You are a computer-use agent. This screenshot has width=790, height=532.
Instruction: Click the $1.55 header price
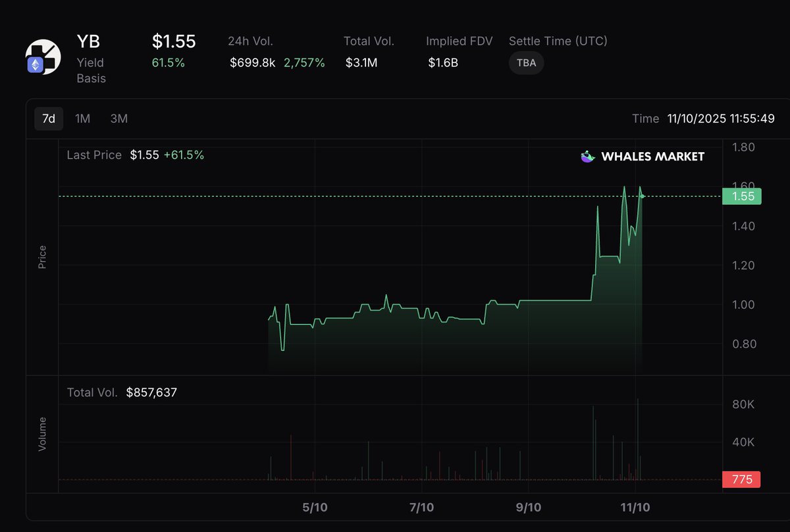click(174, 41)
